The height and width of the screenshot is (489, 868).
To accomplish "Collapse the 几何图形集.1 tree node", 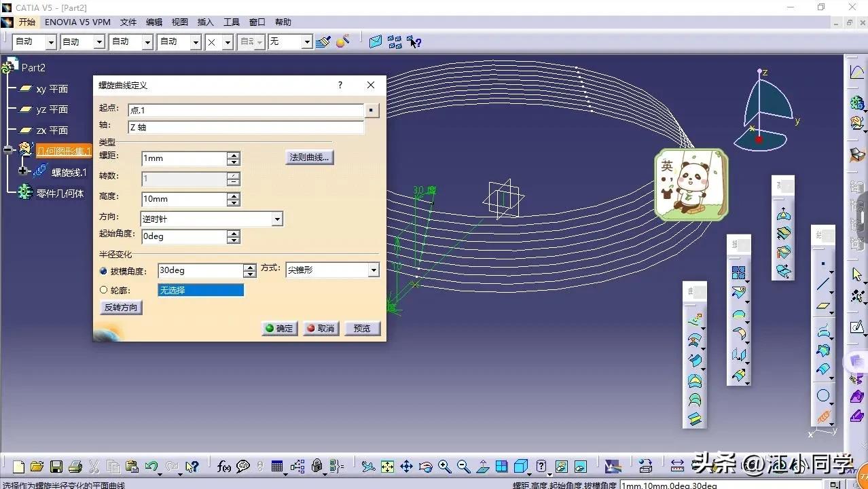I will (9, 151).
